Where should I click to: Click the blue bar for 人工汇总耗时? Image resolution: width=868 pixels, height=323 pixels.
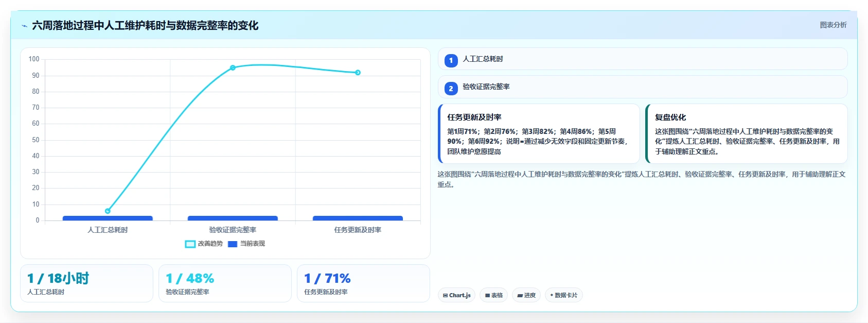pos(108,218)
